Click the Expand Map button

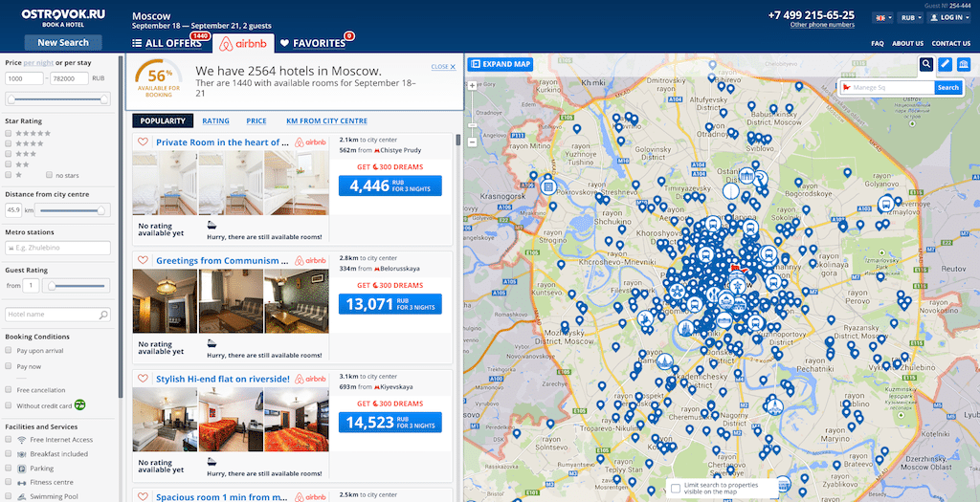click(x=500, y=64)
